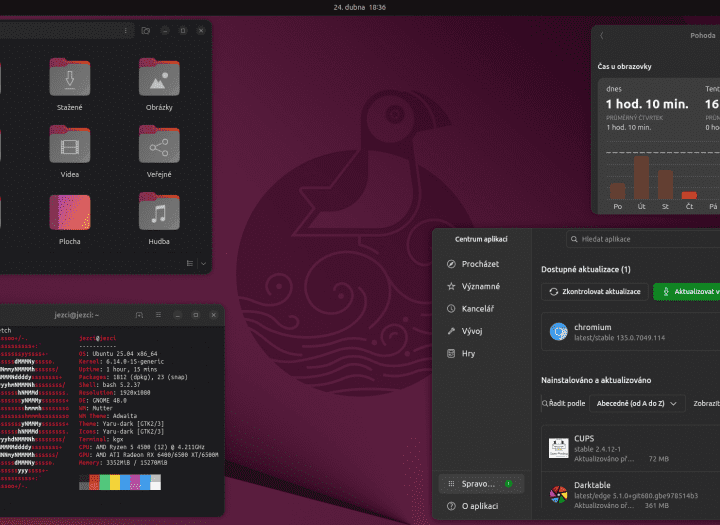Open the Plocha desktop folder
Viewport: 720px width, 525px height.
[x=70, y=214]
